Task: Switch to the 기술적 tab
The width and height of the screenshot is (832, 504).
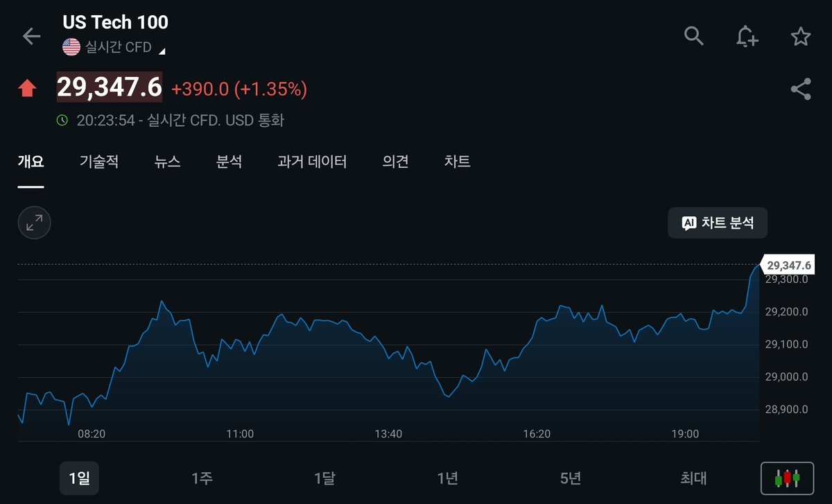Action: click(x=99, y=162)
